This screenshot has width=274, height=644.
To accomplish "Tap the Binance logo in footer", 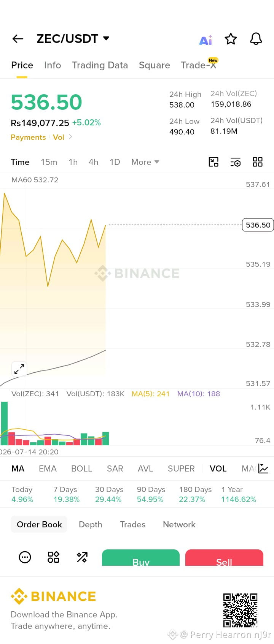I will (53, 597).
